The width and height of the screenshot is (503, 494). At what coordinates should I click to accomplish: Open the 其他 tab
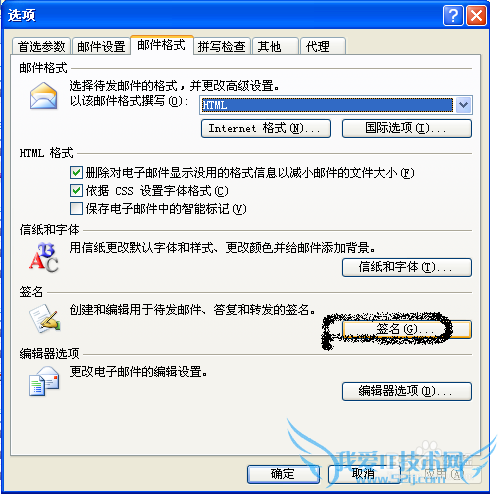pyautogui.click(x=275, y=46)
